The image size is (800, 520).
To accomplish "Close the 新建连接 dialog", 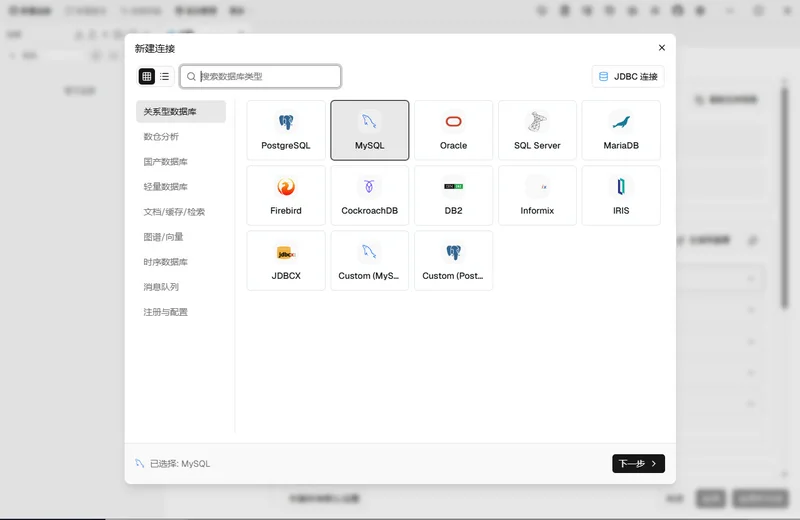I will click(x=662, y=47).
